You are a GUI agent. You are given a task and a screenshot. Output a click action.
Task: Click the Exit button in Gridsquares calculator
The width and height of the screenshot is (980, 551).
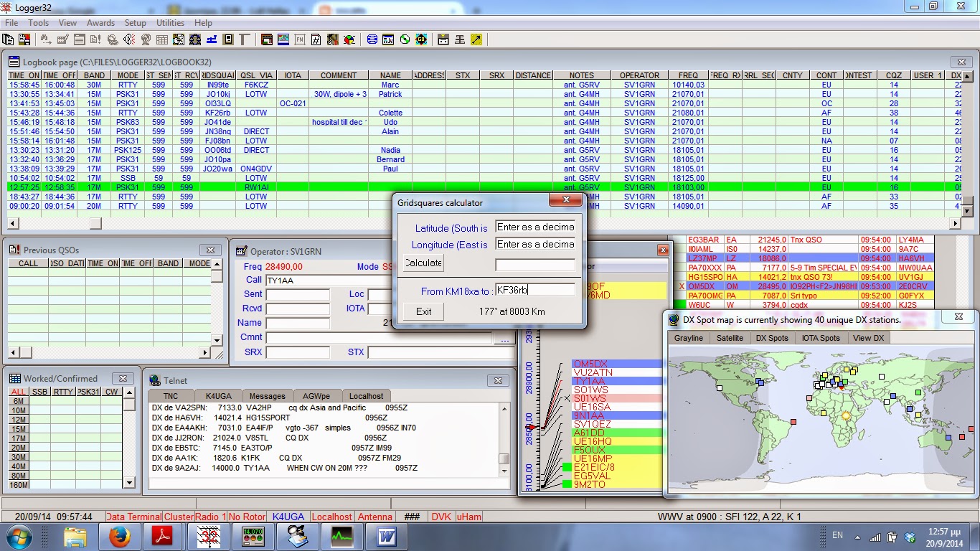point(423,311)
